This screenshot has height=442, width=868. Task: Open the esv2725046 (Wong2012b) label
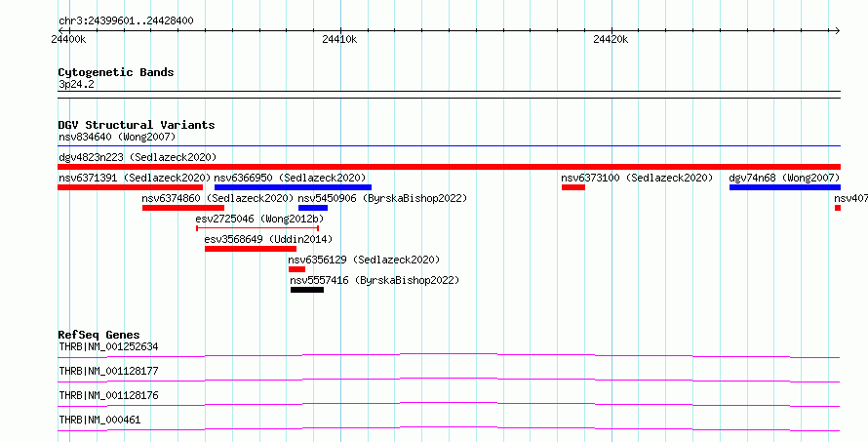coord(259,219)
